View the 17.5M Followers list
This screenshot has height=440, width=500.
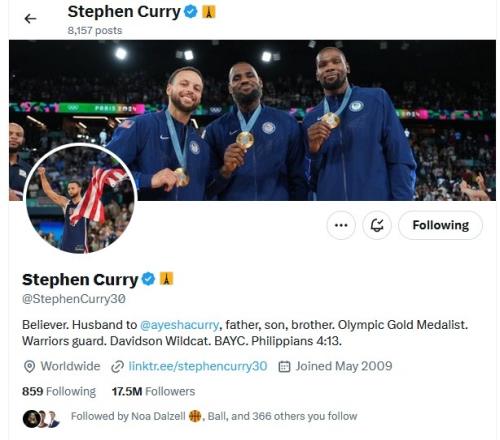click(x=153, y=391)
